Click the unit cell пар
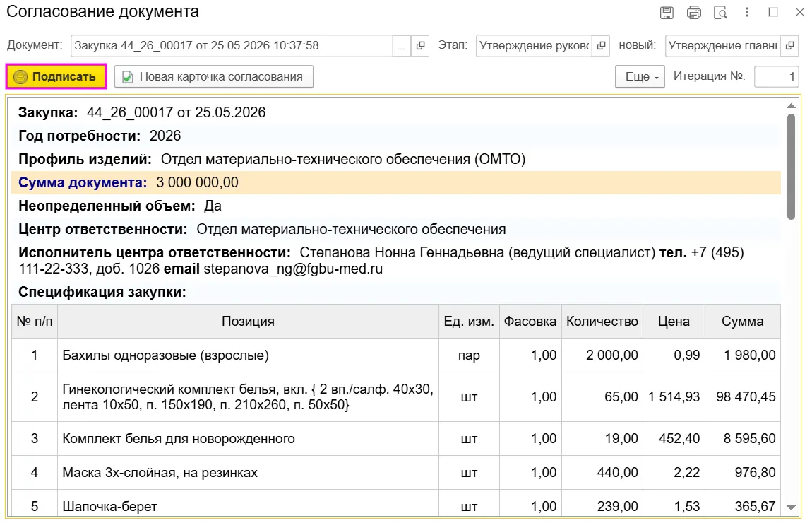The width and height of the screenshot is (812, 523). (469, 355)
